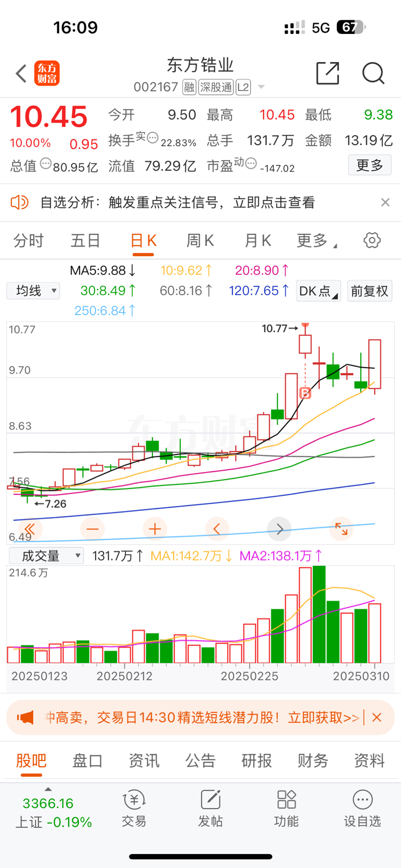
Task: Tap the 市盈 info circle icon
Action: pos(251,164)
